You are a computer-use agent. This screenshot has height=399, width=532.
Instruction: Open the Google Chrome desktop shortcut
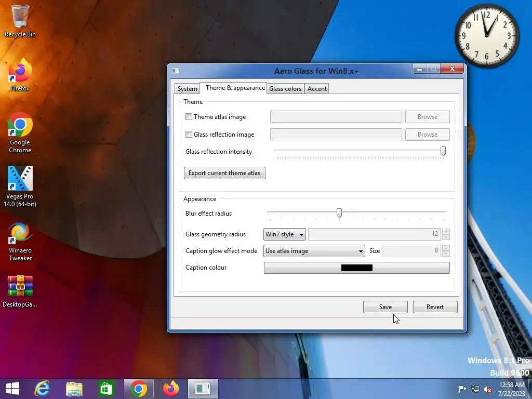[20, 132]
